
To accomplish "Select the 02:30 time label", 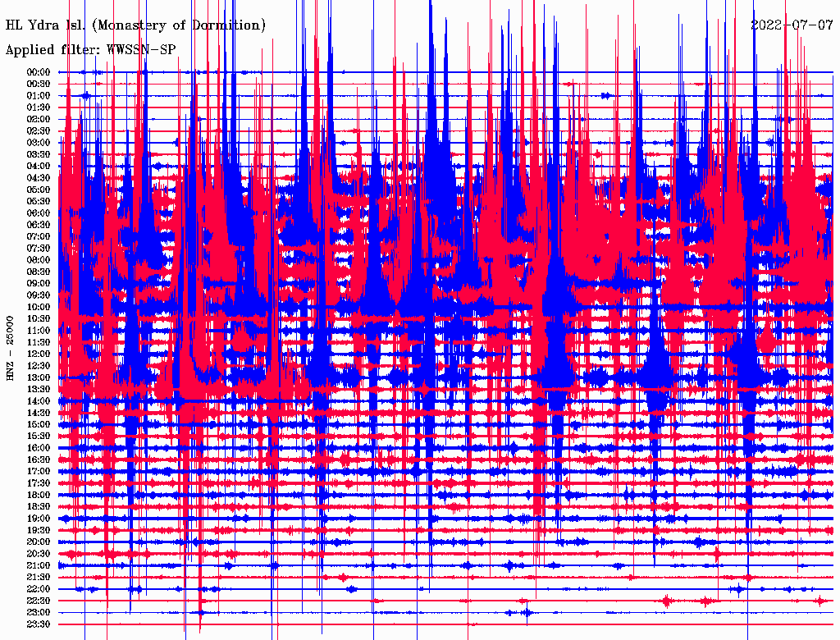I will 39,130.
